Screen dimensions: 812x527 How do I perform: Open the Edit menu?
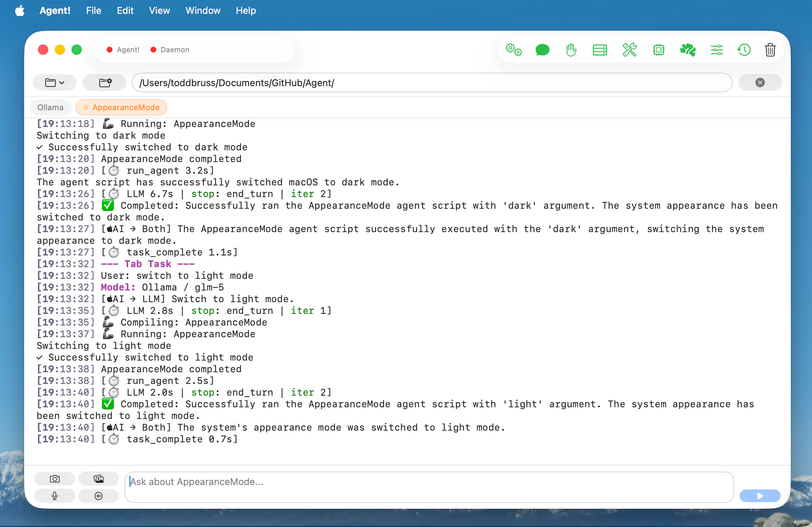125,11
